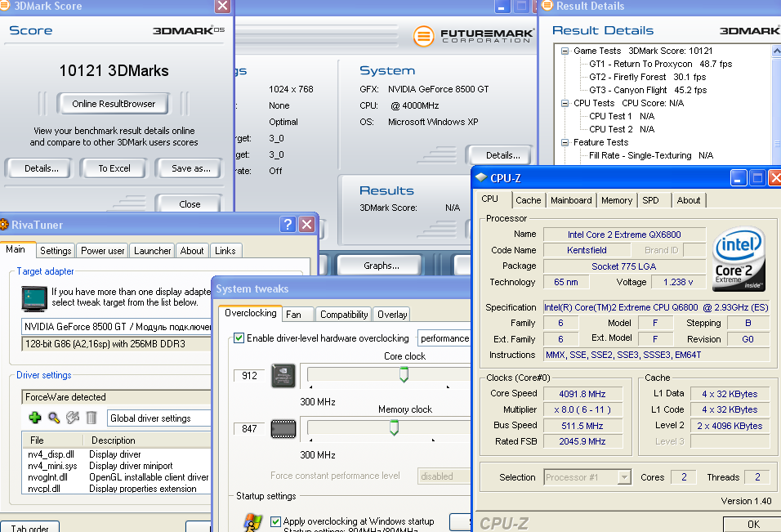Click the OK button in CPU-Z
This screenshot has height=532, width=781.
pyautogui.click(x=753, y=524)
